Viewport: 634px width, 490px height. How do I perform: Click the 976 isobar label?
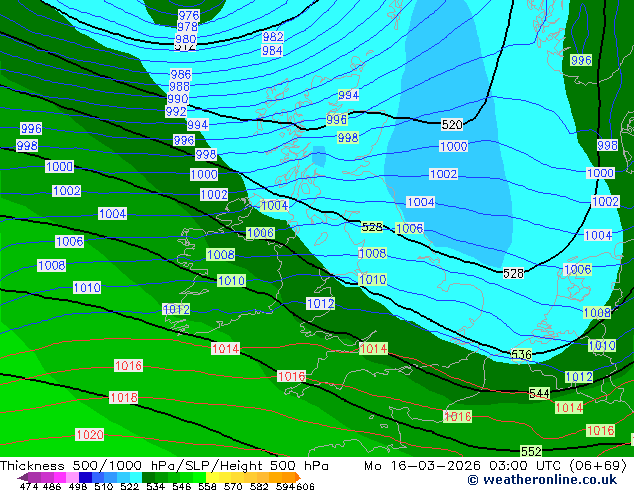(x=189, y=15)
